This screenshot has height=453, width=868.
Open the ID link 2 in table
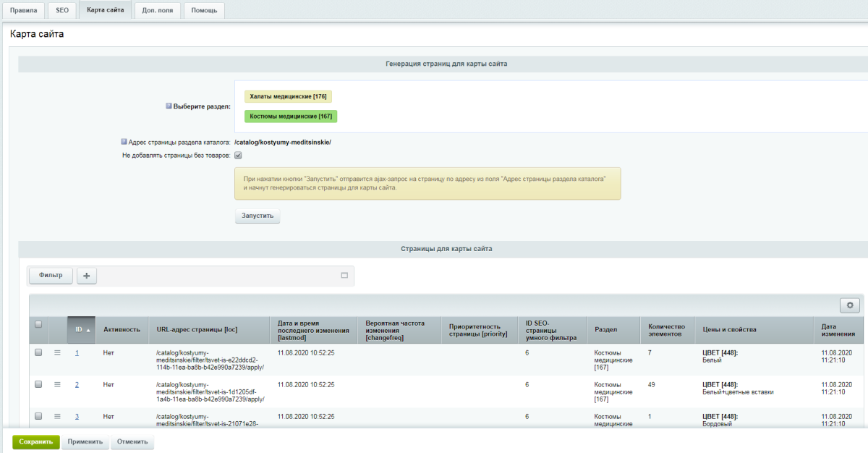[77, 385]
